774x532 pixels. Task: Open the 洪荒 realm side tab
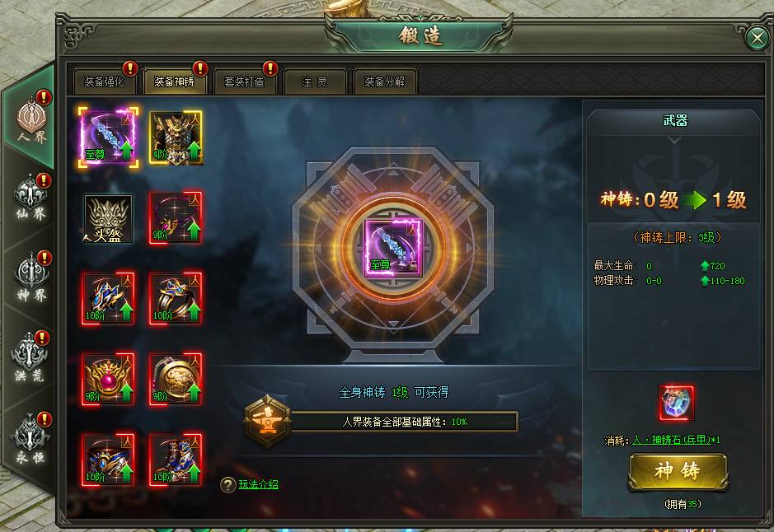point(30,357)
